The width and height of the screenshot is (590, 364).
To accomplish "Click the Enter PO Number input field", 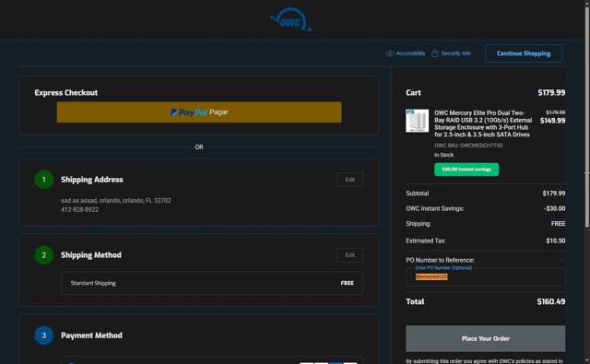I will (486, 276).
